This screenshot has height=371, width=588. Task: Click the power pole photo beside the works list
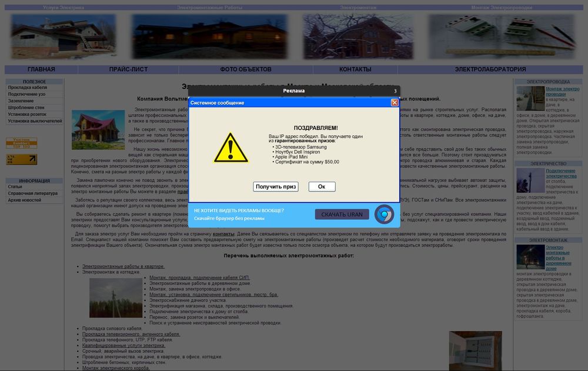click(116, 298)
